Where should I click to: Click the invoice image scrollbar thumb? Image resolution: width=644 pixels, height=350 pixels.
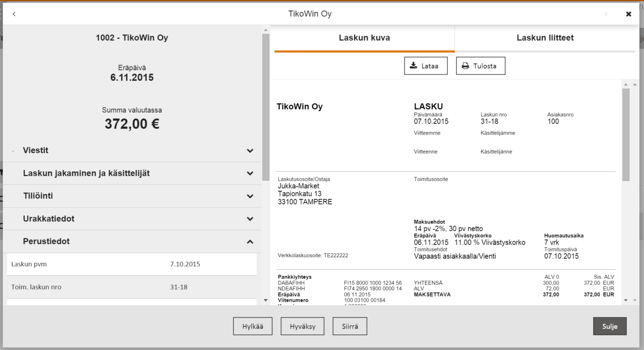[x=626, y=135]
